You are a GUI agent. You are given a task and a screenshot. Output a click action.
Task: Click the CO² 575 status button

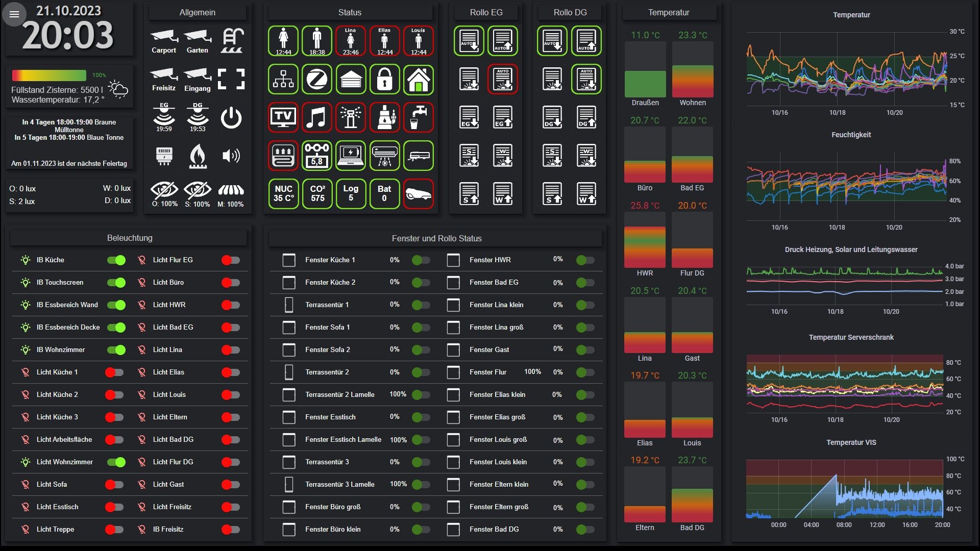point(317,194)
